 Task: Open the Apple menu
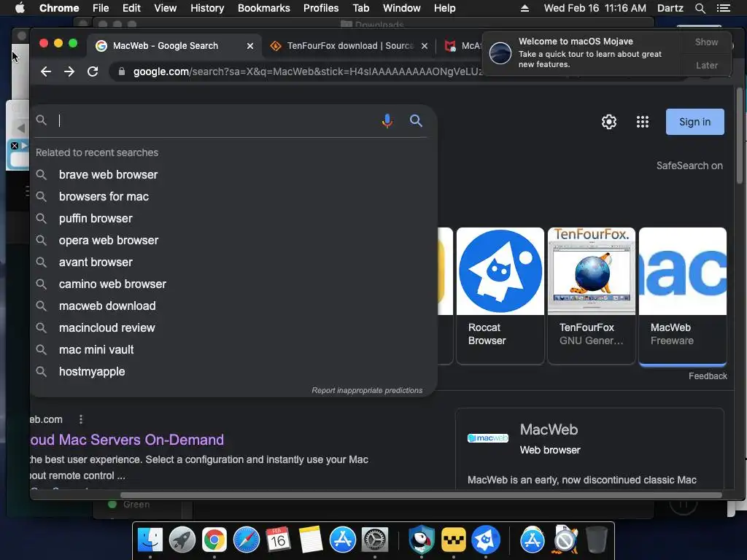pyautogui.click(x=20, y=8)
